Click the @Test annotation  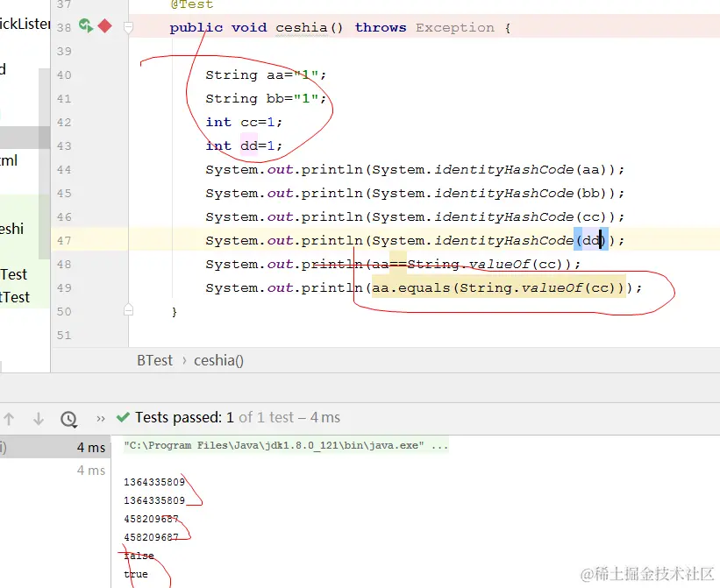[192, 4]
